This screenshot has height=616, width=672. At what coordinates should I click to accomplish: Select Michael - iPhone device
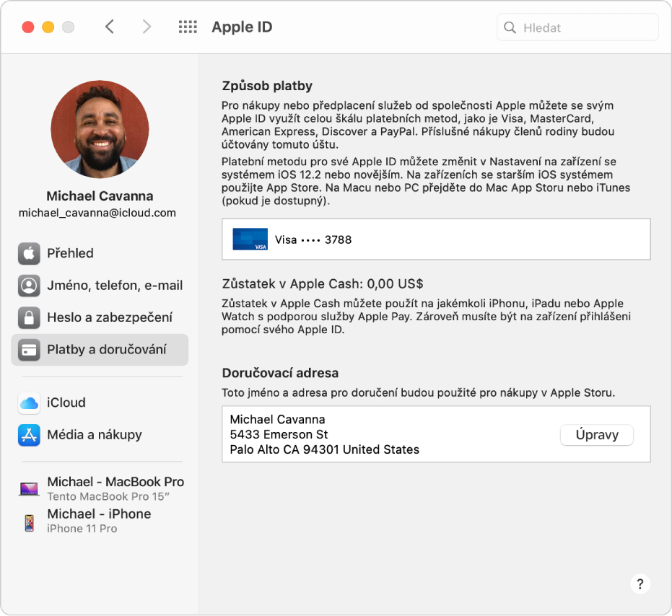click(x=100, y=521)
